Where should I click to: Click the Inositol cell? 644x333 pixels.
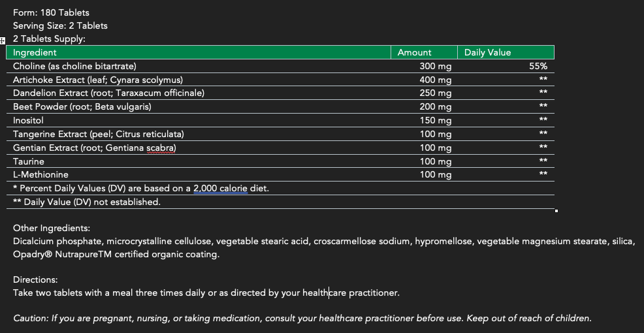click(29, 121)
